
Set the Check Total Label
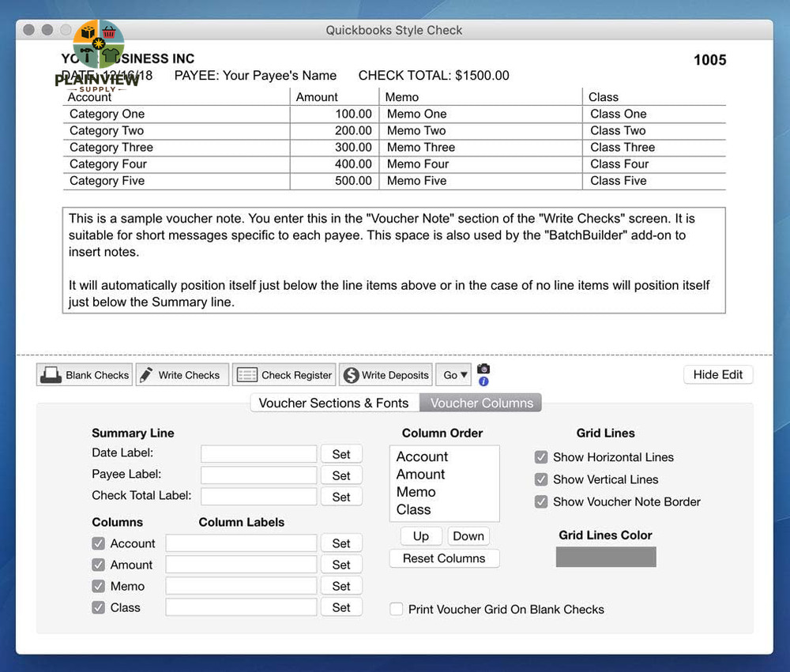[341, 497]
